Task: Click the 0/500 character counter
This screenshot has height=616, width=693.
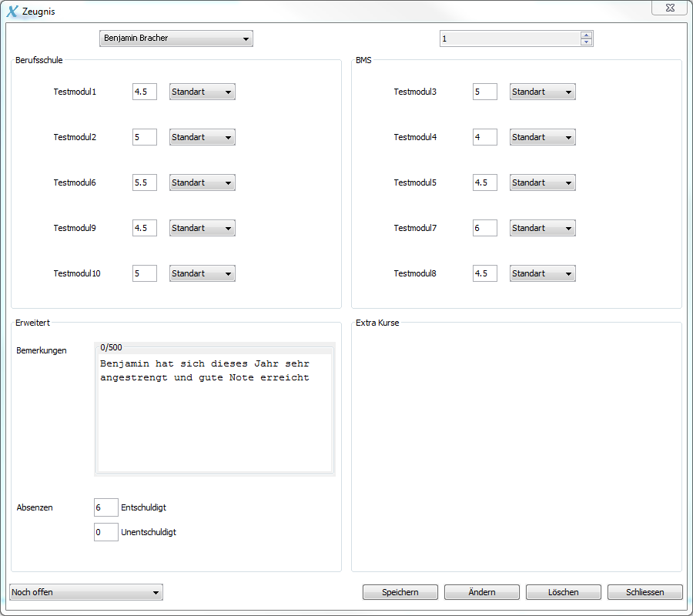Action: pyautogui.click(x=111, y=347)
